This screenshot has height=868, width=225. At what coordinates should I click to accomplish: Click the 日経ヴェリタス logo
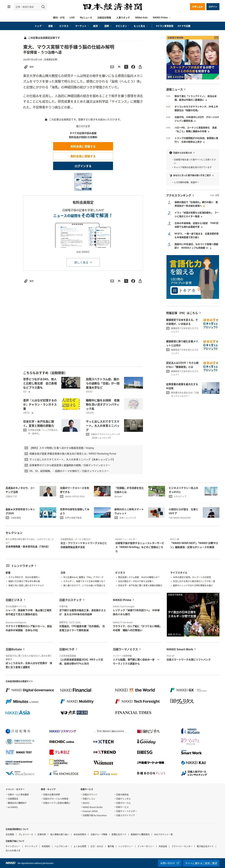pos(182,701)
